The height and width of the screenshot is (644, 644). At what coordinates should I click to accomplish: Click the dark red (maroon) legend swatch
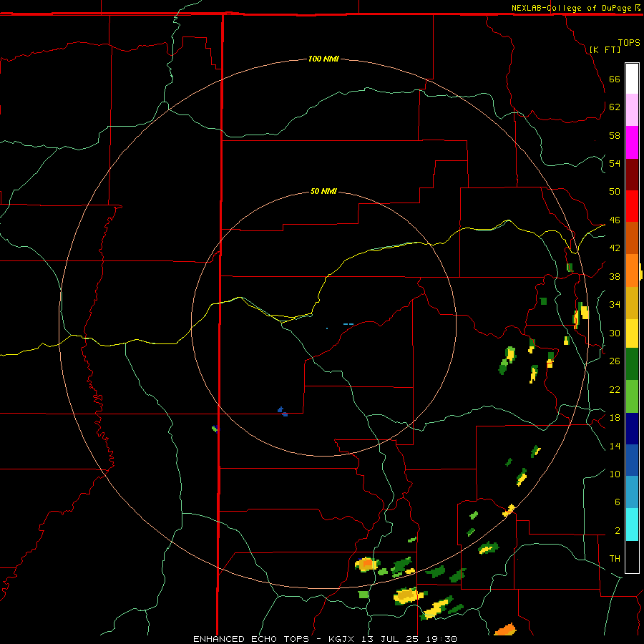coord(632,175)
